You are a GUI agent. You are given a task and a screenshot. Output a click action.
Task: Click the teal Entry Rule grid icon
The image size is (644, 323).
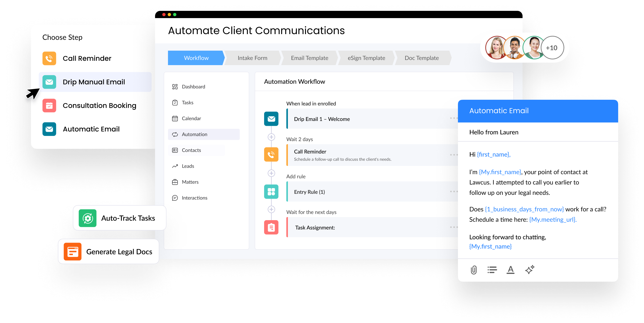tap(271, 192)
